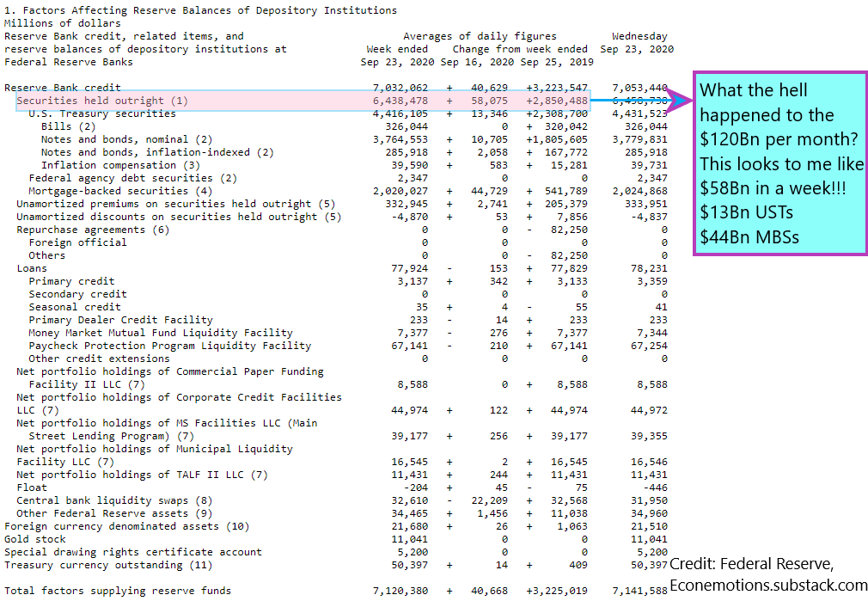Click the MBS Wednesday value 2,024,868

640,191
